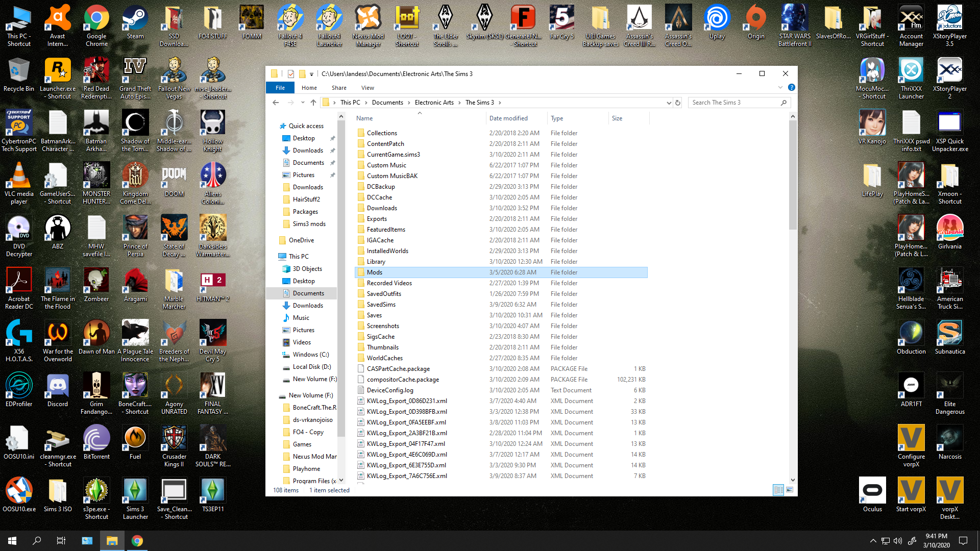Click Properties icon in quick access toolbar
Image resolution: width=980 pixels, height=551 pixels.
click(290, 74)
